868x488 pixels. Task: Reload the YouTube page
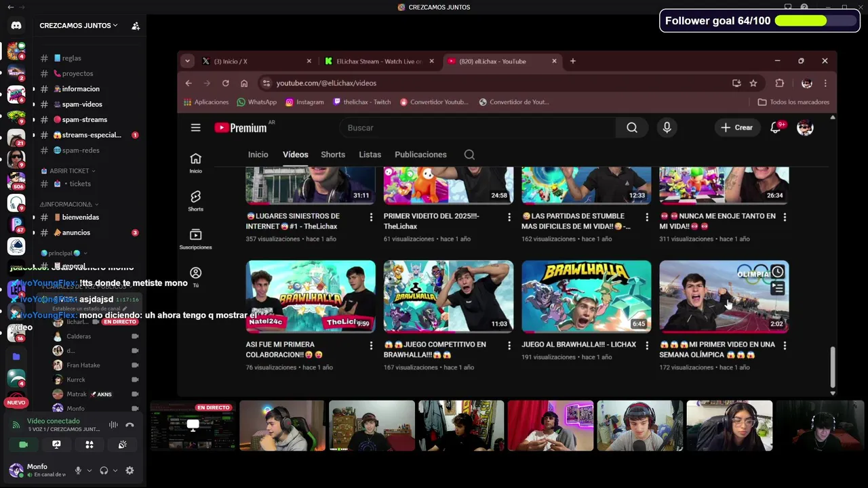pyautogui.click(x=225, y=83)
